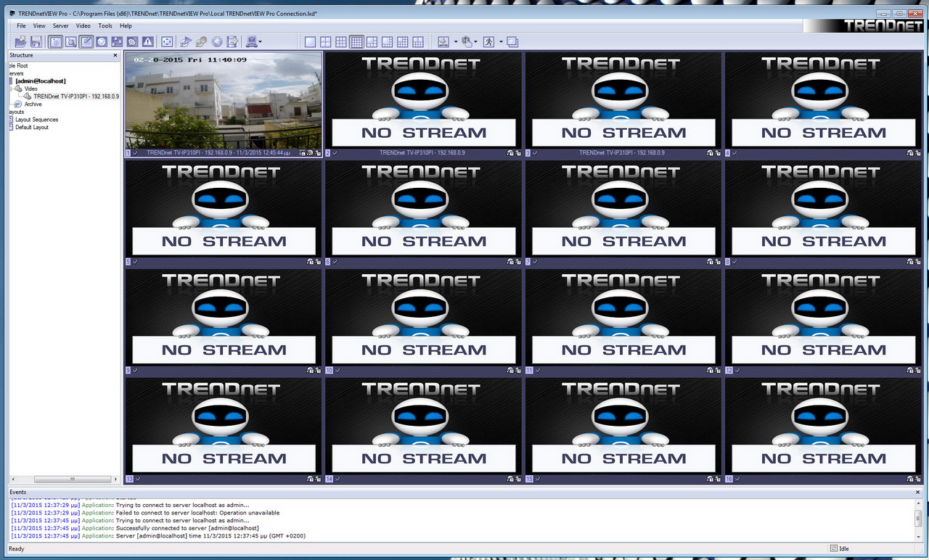Image resolution: width=929 pixels, height=560 pixels.
Task: Toggle the check icon on tile 8
Action: tap(734, 262)
